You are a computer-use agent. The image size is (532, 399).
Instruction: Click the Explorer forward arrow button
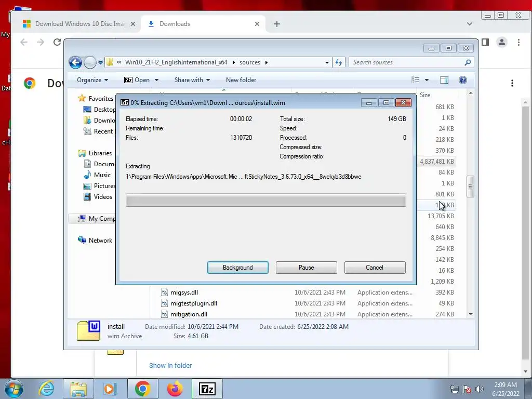[90, 62]
